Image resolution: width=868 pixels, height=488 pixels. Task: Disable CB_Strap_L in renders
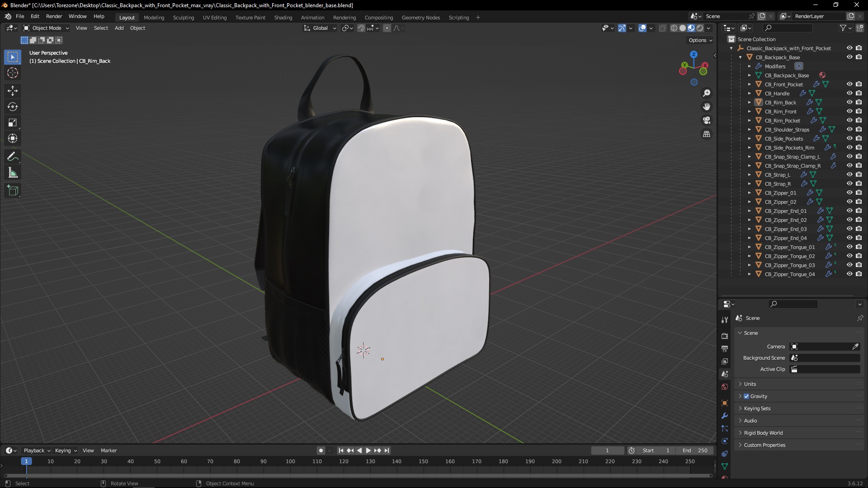coord(859,174)
